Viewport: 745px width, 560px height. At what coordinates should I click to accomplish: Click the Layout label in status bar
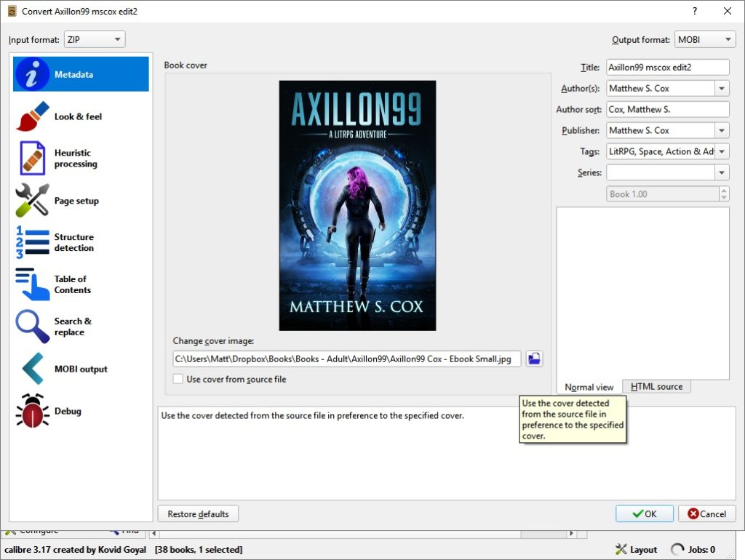point(643,550)
